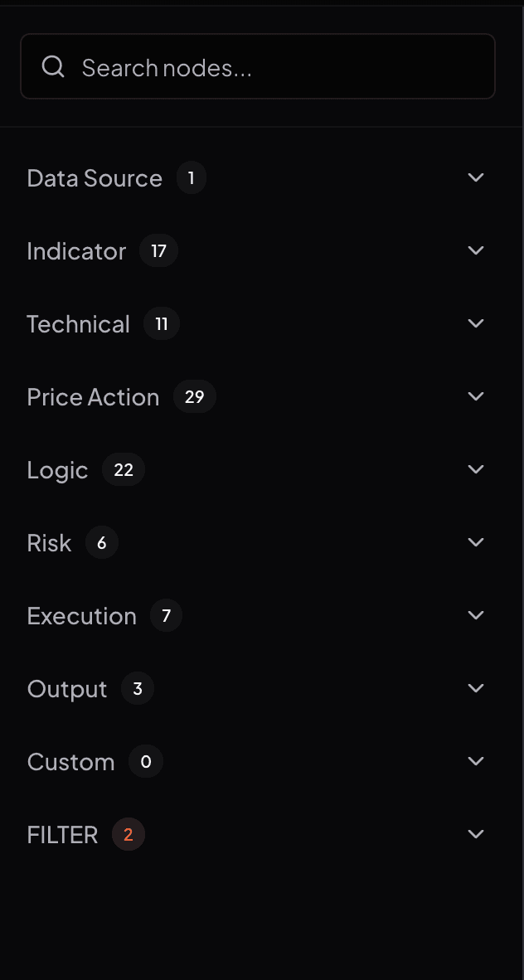Expand the Logic node category

click(476, 469)
